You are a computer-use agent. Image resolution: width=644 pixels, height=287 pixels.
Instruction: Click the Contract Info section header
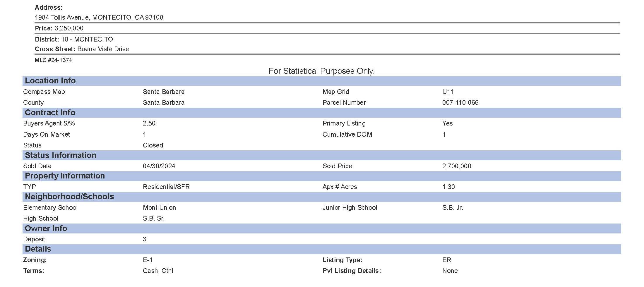[50, 113]
